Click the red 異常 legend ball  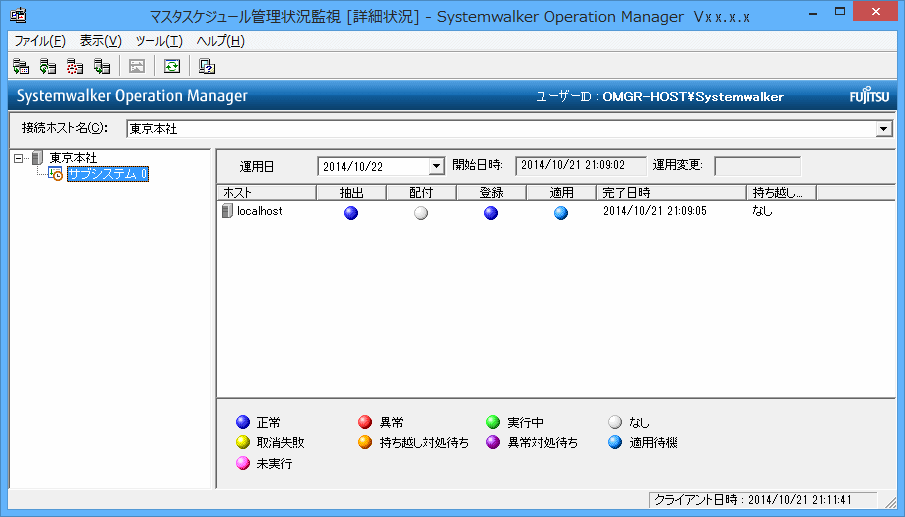(365, 422)
